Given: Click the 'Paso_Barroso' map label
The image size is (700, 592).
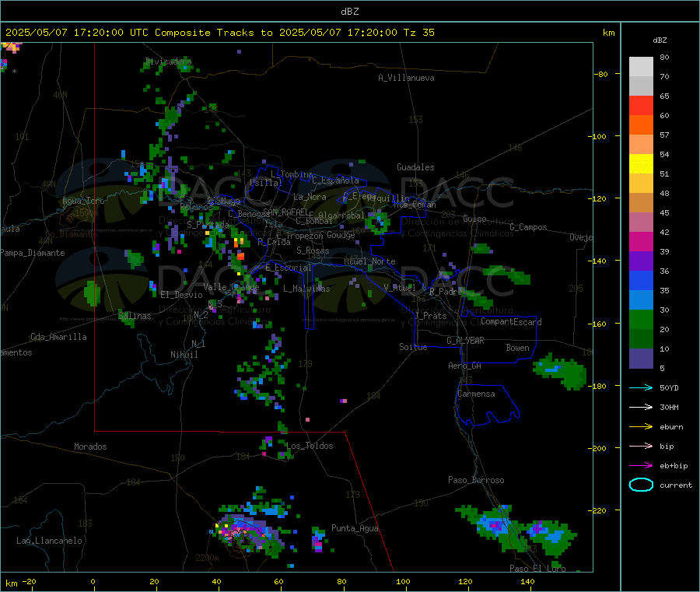Looking at the screenshot, I should click(476, 481).
